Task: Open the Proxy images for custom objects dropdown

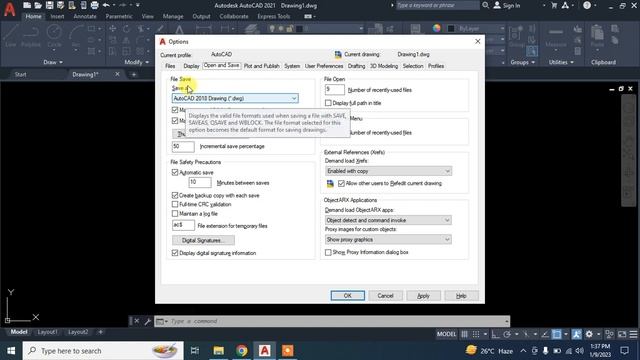Action: click(x=388, y=240)
